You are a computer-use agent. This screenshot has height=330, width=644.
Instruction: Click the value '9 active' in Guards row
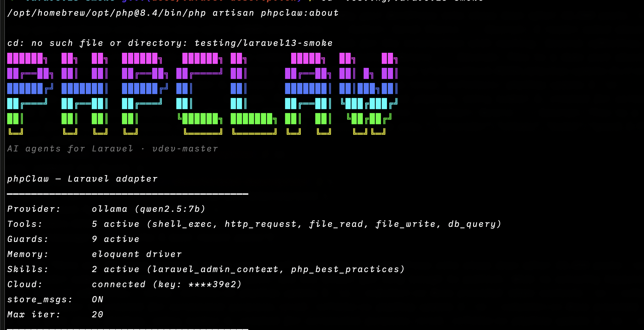click(115, 239)
